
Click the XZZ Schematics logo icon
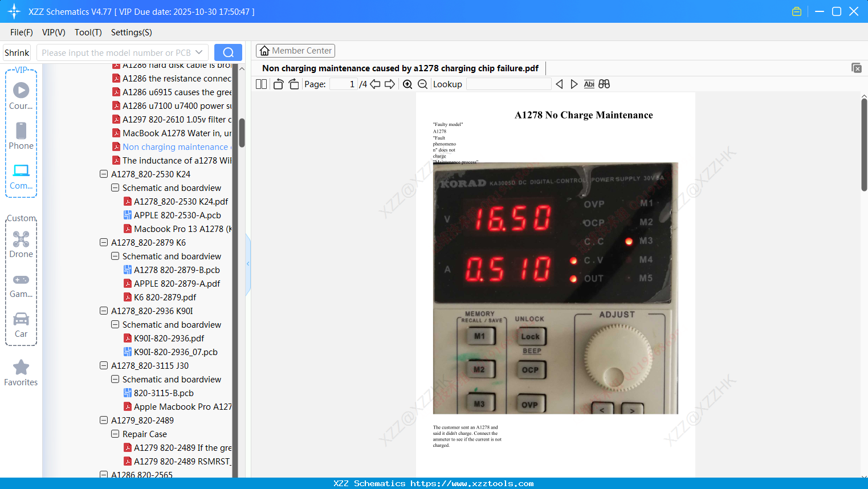(x=14, y=11)
